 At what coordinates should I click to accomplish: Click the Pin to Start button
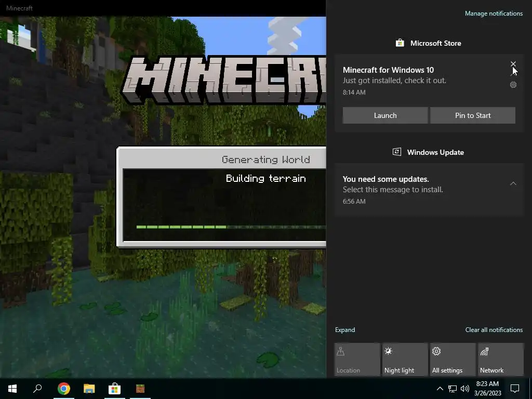(473, 115)
